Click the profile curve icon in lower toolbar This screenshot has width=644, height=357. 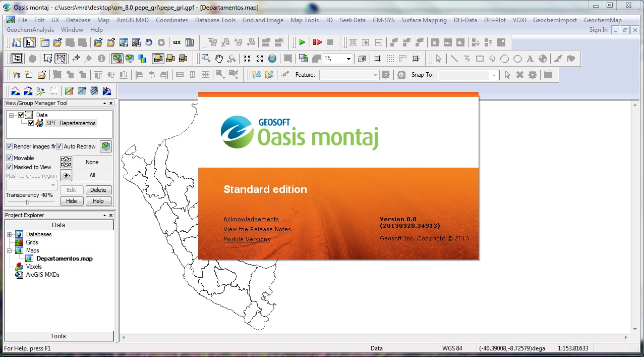tap(15, 91)
